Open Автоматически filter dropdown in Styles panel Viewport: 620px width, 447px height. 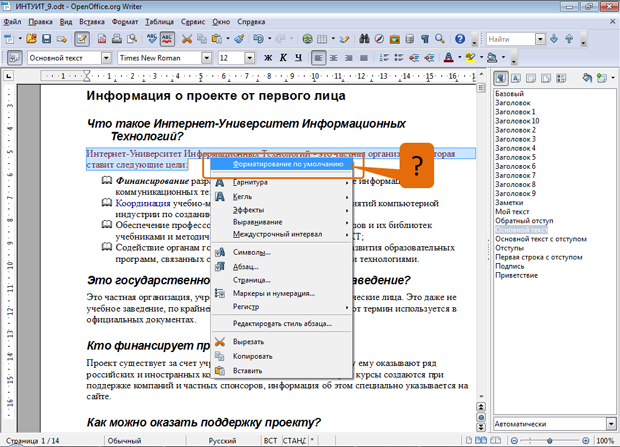(x=611, y=424)
